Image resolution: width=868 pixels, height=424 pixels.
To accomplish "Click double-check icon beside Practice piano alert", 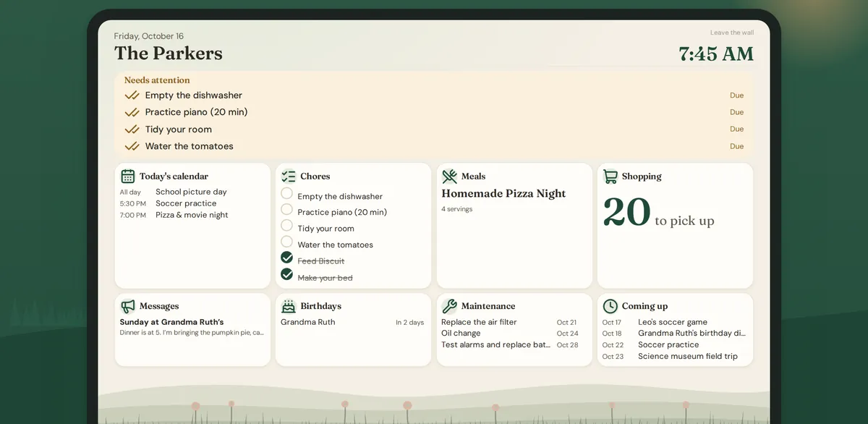I will tap(132, 112).
